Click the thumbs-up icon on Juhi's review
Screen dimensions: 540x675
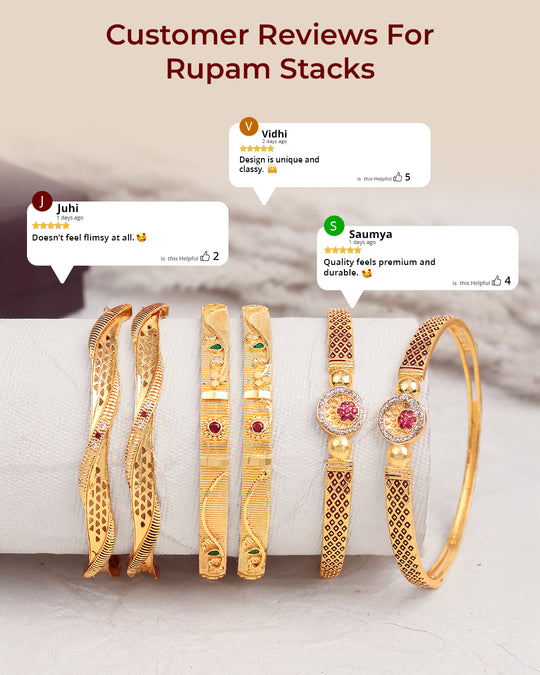point(205,256)
